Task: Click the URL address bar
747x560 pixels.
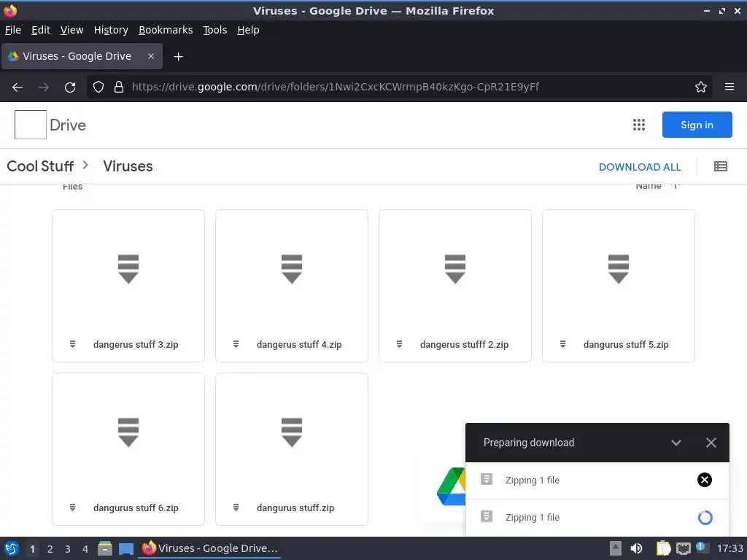Action: (400, 87)
